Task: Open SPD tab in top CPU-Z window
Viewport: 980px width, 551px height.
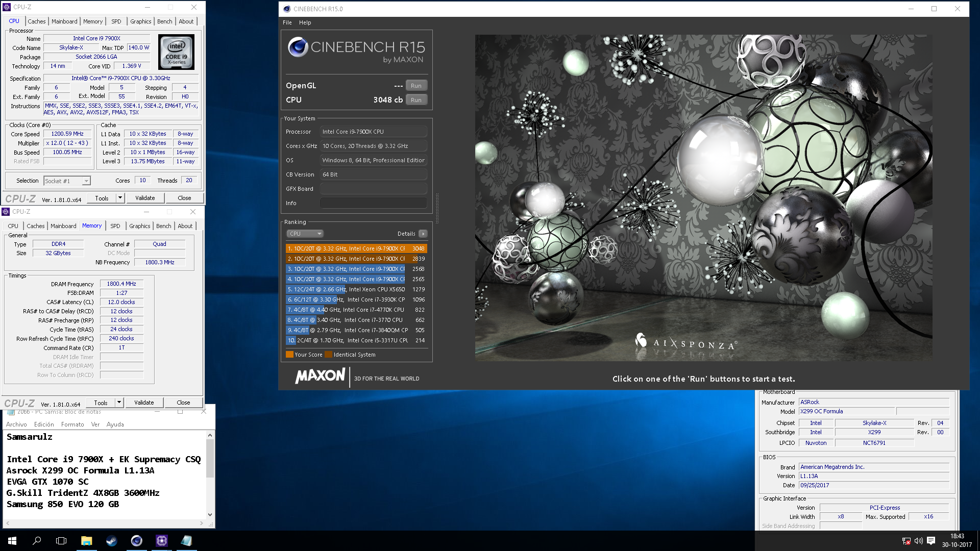Action: click(116, 21)
